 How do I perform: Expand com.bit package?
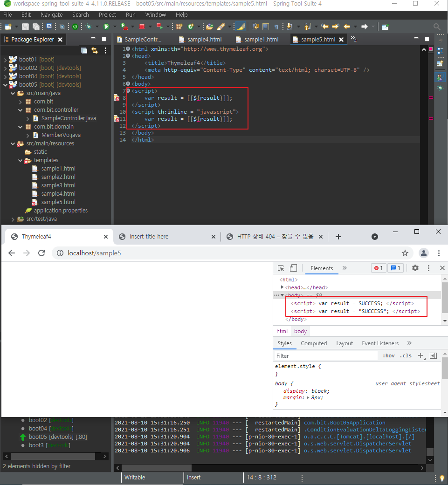point(20,102)
